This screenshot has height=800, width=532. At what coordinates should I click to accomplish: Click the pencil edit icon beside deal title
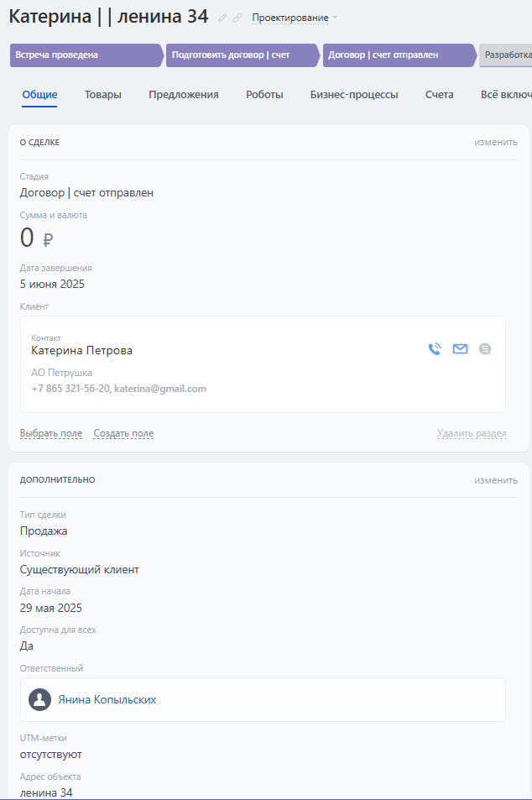222,18
